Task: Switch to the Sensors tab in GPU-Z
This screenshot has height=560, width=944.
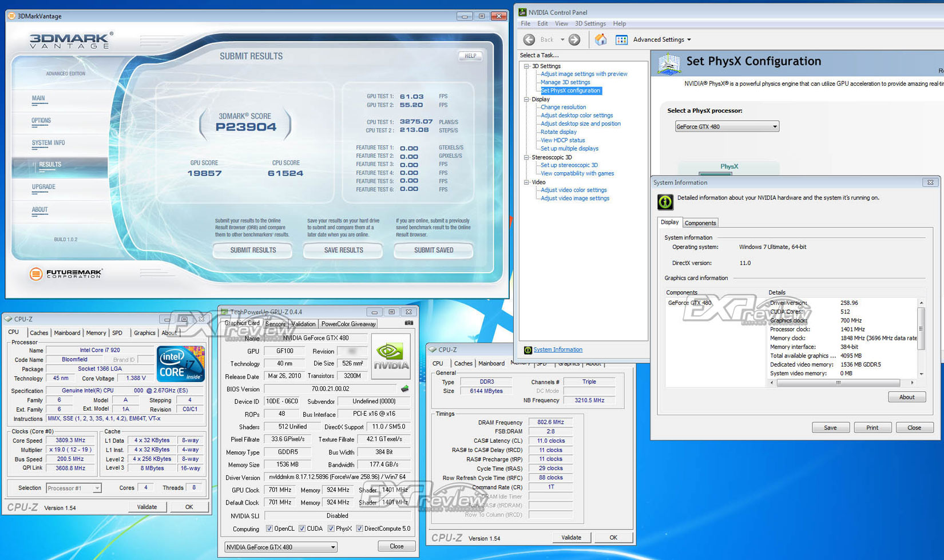Action: click(275, 324)
